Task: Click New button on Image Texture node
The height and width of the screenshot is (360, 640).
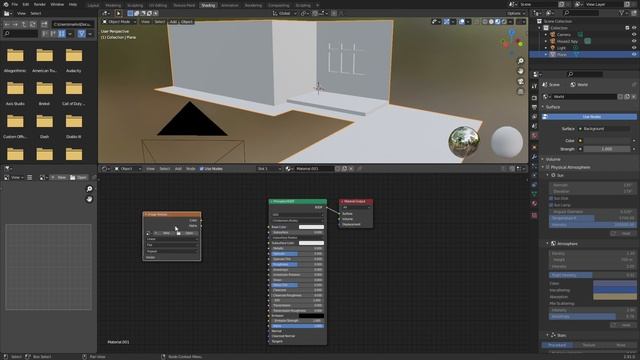Action: (164, 233)
